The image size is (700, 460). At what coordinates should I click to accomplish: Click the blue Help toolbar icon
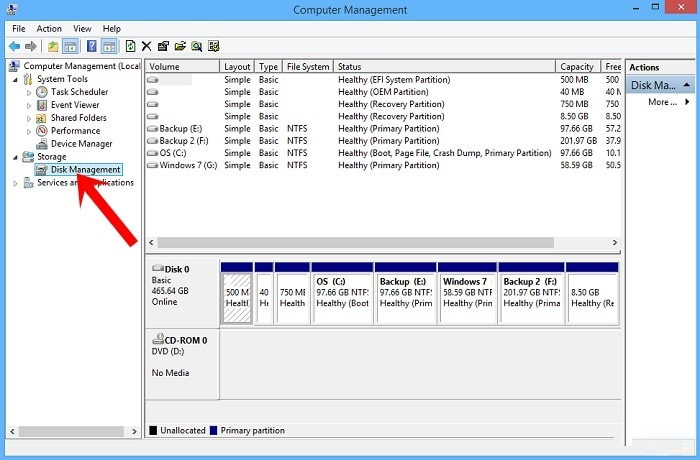(91, 46)
